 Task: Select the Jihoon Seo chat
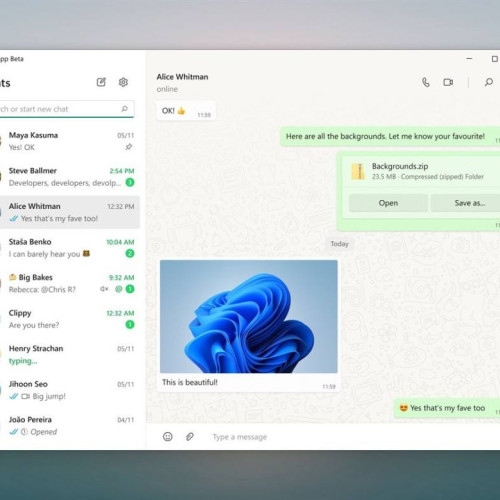pos(70,390)
